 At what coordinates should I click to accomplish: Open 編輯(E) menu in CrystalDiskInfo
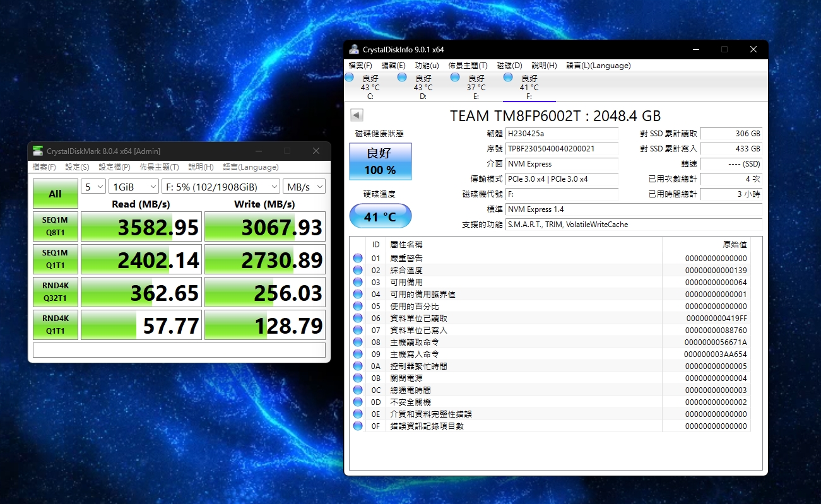point(393,66)
